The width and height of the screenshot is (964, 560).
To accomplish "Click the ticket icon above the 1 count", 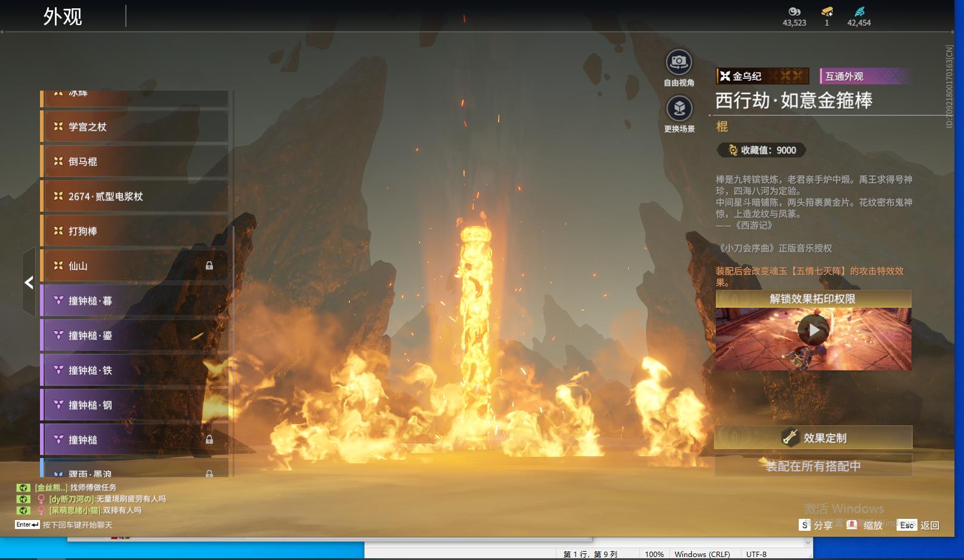I will (827, 11).
